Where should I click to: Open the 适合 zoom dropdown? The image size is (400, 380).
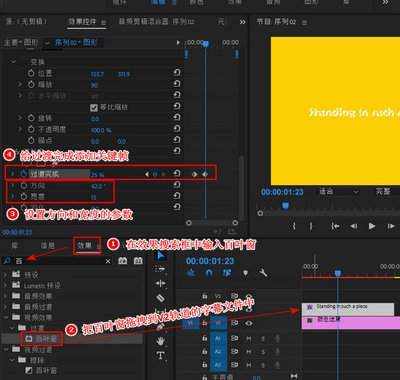338,192
